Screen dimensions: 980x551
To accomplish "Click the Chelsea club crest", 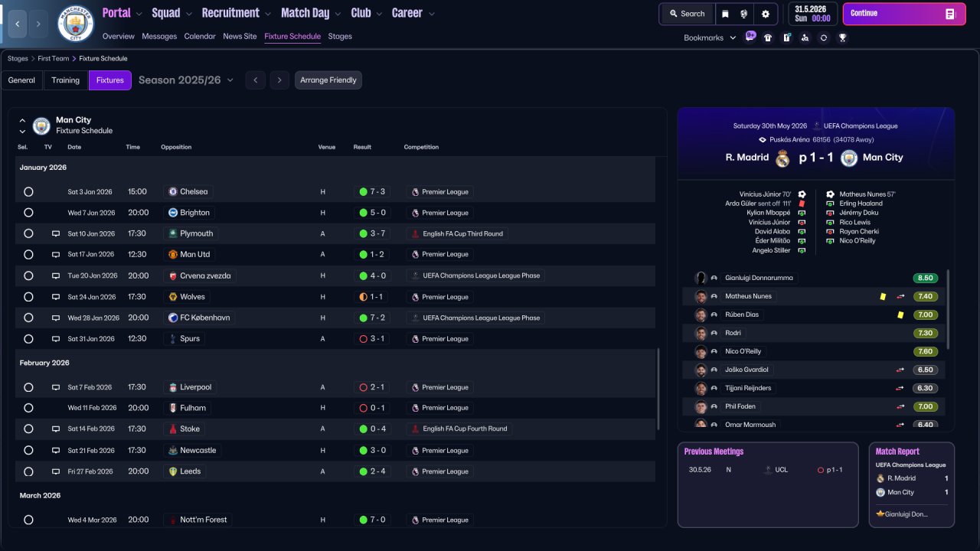I will (x=173, y=191).
